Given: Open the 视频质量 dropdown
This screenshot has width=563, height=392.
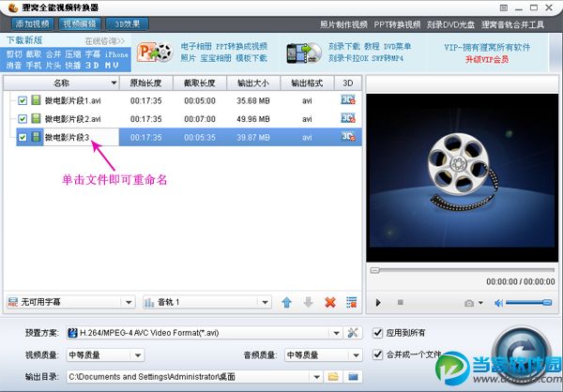Looking at the screenshot, I should (138, 355).
